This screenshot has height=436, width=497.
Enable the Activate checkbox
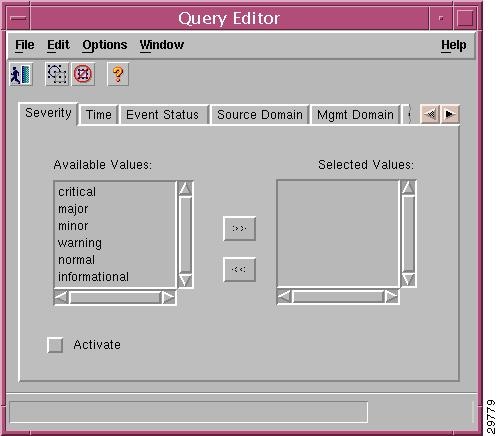coord(55,345)
